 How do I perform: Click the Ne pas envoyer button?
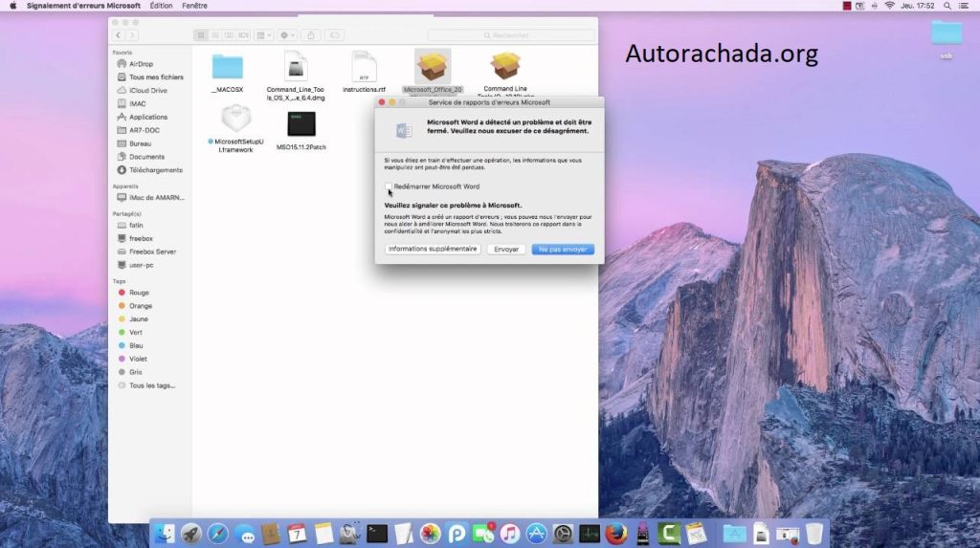563,250
